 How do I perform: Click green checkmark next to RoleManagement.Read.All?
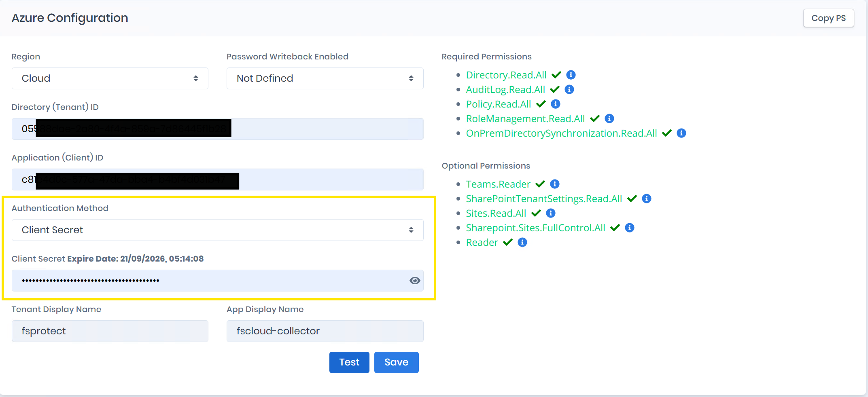595,118
